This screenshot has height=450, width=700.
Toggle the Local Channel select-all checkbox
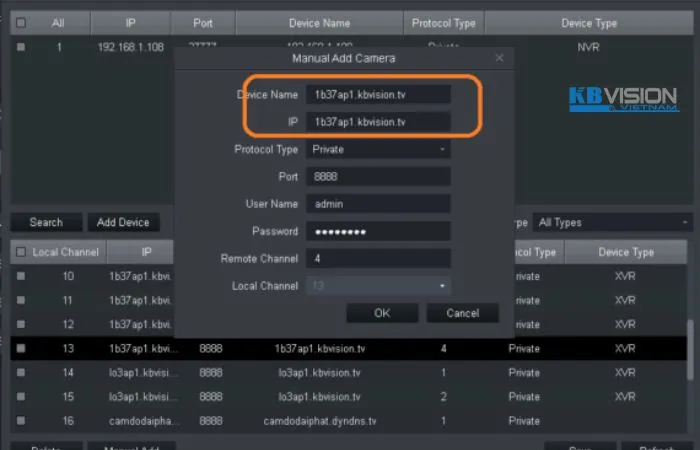[21, 252]
